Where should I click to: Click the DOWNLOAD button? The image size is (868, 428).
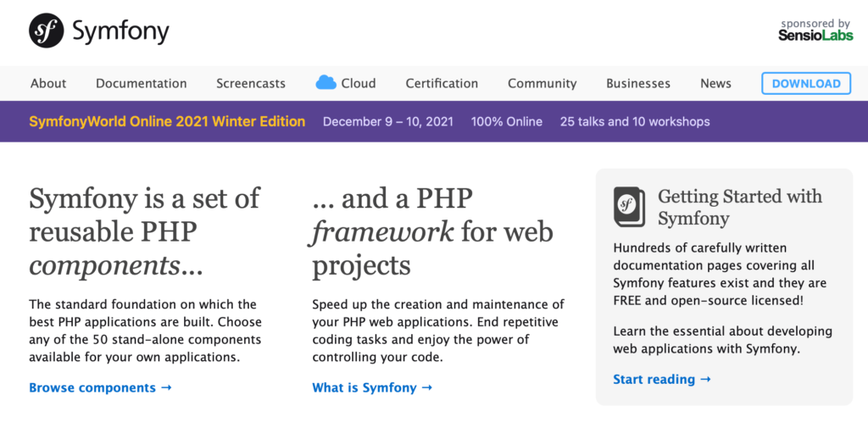(x=806, y=84)
